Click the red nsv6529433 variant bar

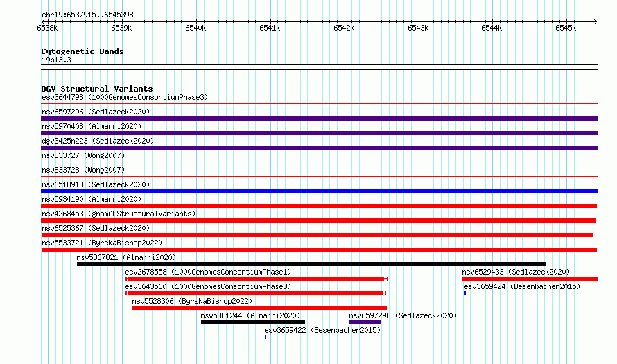530,279
